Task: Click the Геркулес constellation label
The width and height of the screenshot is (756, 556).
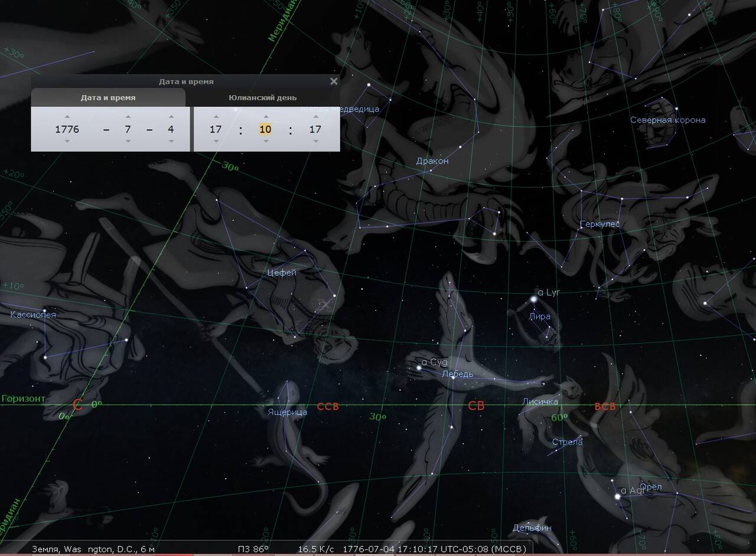Action: (x=599, y=224)
